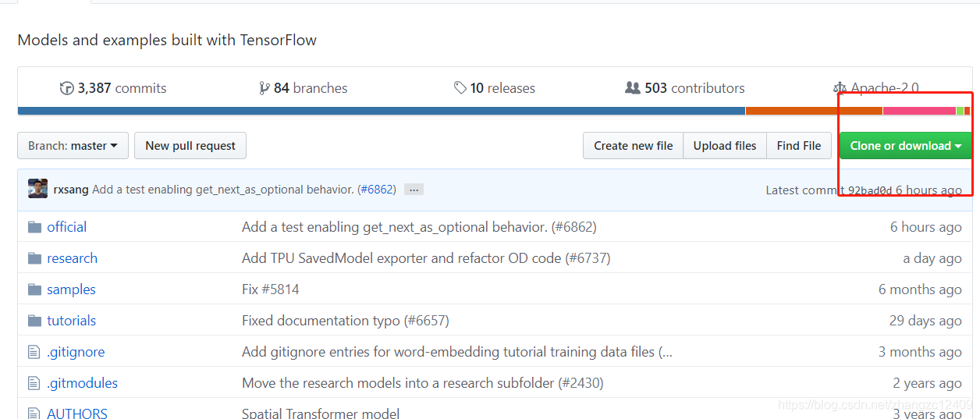
Task: Open pull request #6862 in latest commit
Action: point(377,190)
